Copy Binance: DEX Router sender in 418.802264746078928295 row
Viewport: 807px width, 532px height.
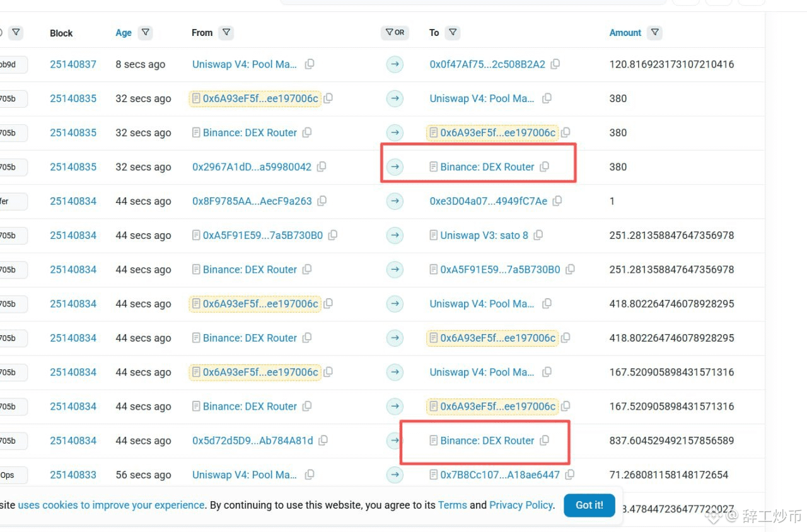307,338
